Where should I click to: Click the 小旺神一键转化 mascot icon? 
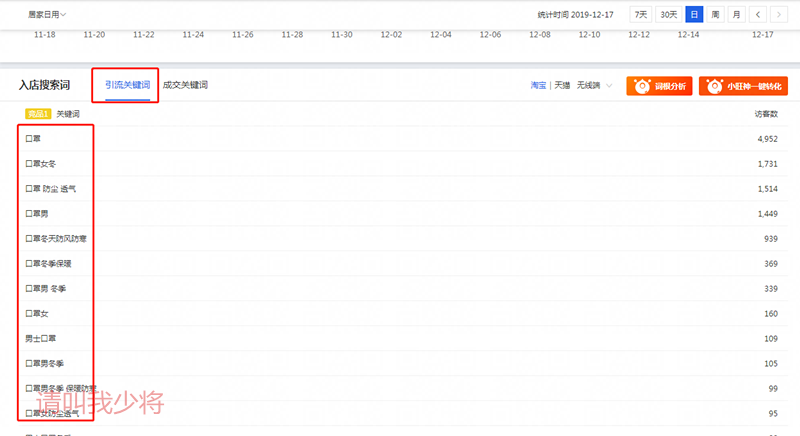click(713, 87)
